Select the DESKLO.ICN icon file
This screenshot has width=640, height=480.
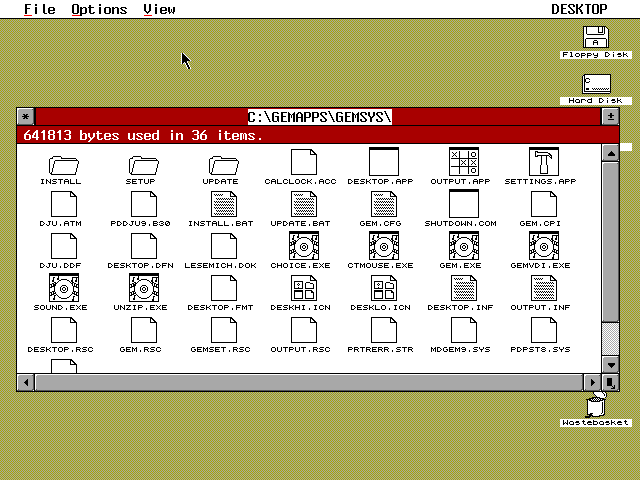[x=384, y=288]
